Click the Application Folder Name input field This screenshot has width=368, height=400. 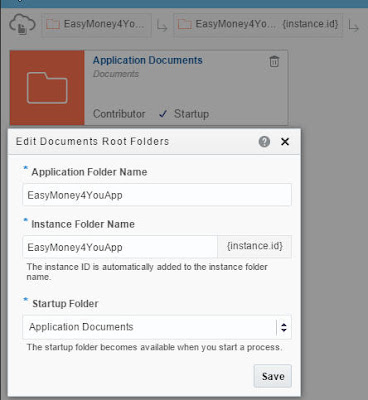point(157,195)
